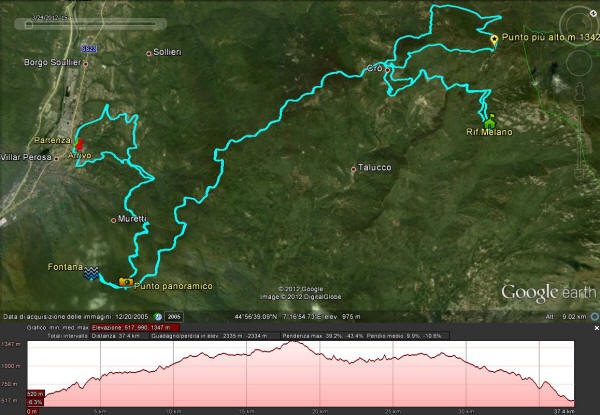The height and width of the screenshot is (415, 600).
Task: Open historical imagery clock icon in status bar
Action: click(158, 317)
